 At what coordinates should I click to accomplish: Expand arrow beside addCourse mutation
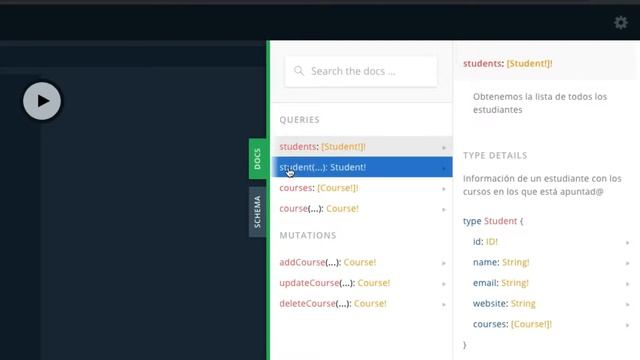pos(444,263)
